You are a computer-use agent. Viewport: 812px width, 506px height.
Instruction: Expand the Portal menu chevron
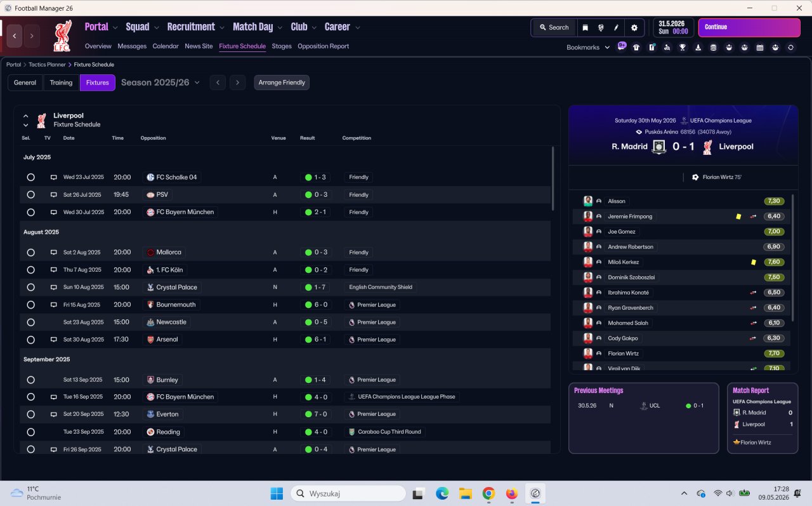coord(115,27)
